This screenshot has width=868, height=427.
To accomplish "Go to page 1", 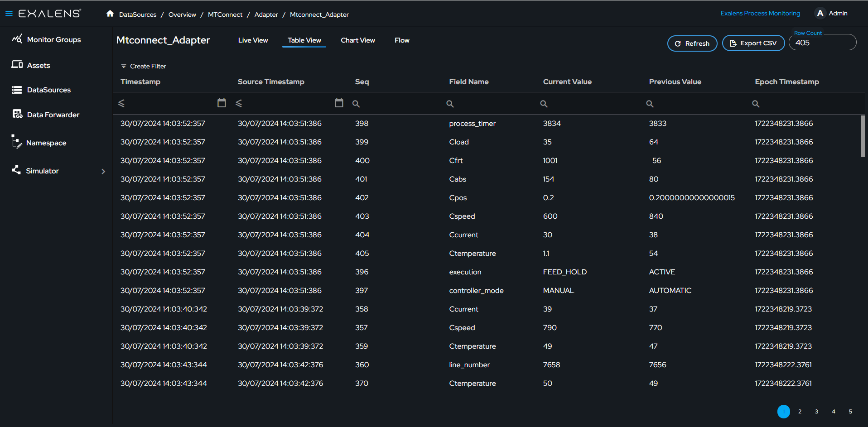I will click(x=784, y=412).
